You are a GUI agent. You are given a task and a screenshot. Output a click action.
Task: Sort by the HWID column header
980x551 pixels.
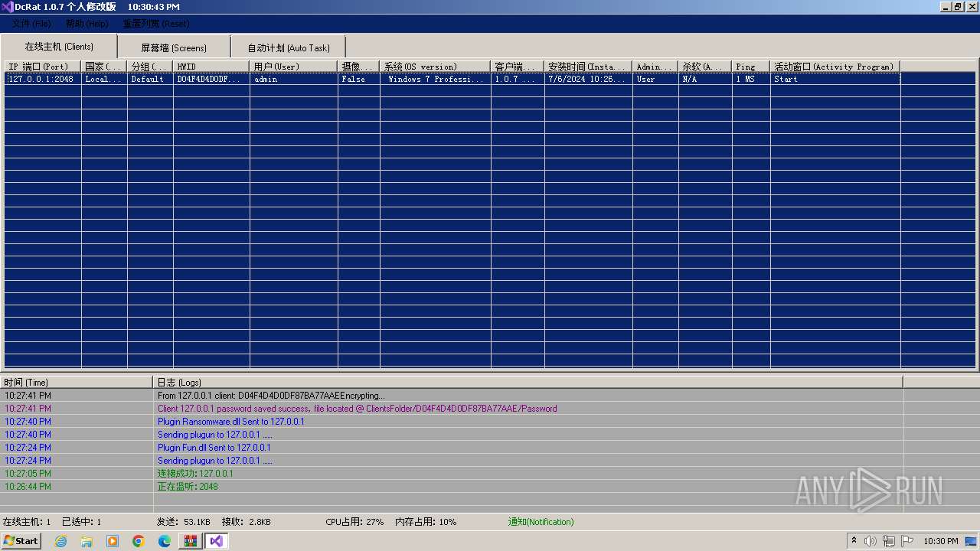click(x=211, y=67)
